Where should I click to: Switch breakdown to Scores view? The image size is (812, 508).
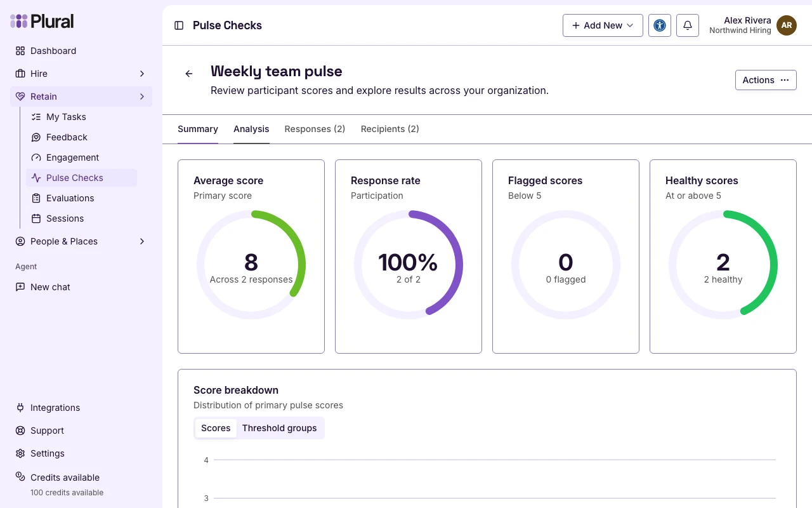(x=216, y=428)
